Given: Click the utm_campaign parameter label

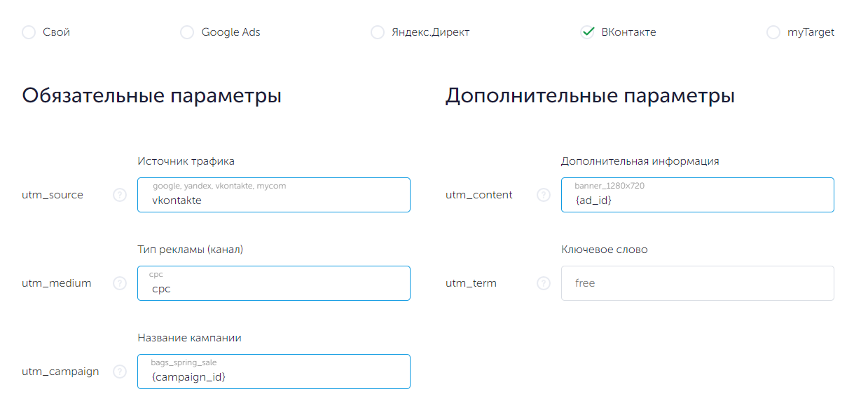Looking at the screenshot, I should pos(60,372).
